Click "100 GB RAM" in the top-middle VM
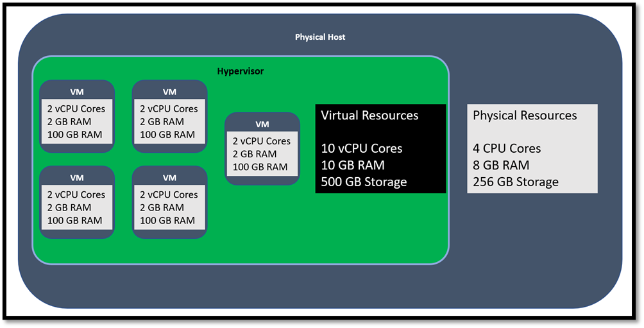This screenshot has height=328, width=644. (x=167, y=135)
